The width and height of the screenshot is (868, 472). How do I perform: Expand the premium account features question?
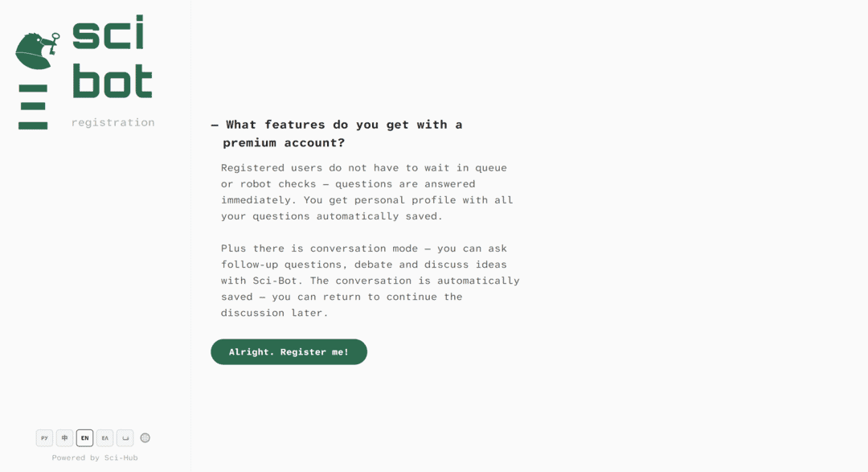pyautogui.click(x=338, y=133)
